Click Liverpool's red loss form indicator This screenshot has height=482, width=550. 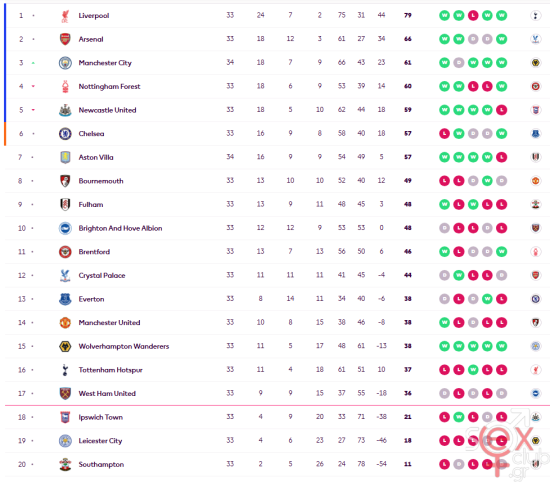(473, 15)
